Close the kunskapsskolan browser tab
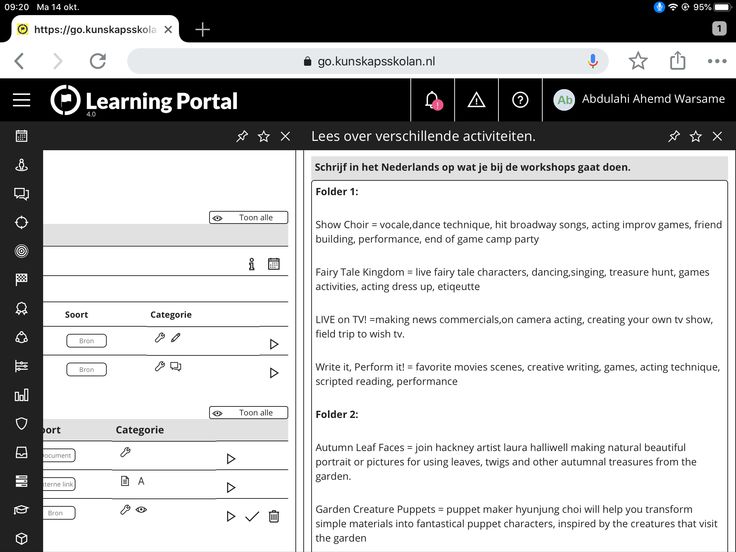736x552 pixels. click(168, 30)
